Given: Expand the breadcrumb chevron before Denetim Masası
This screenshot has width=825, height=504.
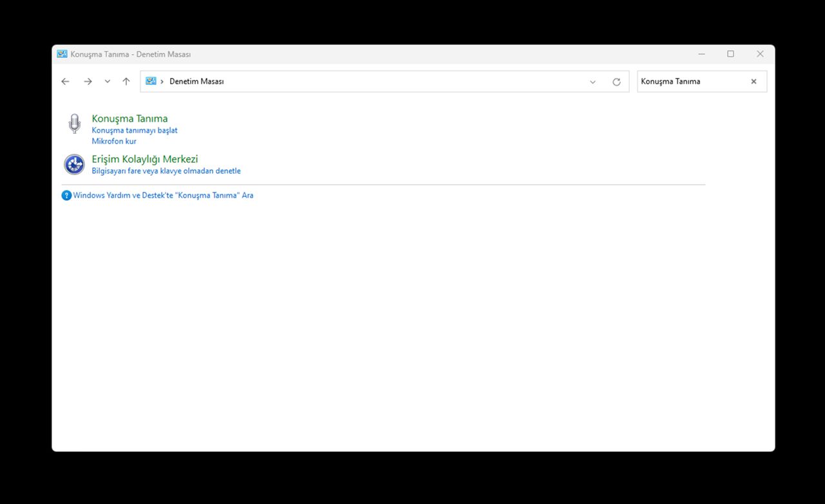Looking at the screenshot, I should (x=162, y=82).
